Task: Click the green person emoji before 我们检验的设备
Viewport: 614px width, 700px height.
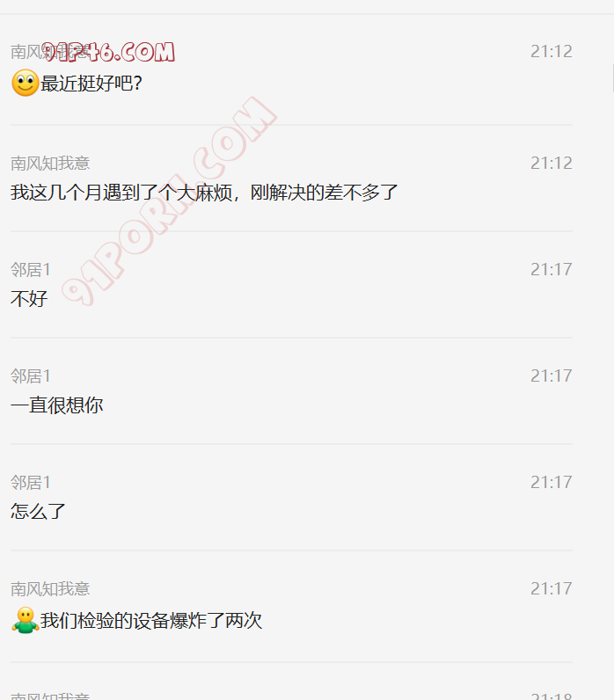Action: coord(25,620)
